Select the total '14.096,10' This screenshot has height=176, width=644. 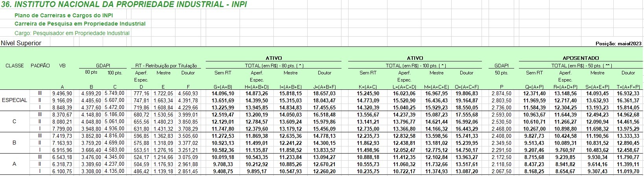click(223, 94)
